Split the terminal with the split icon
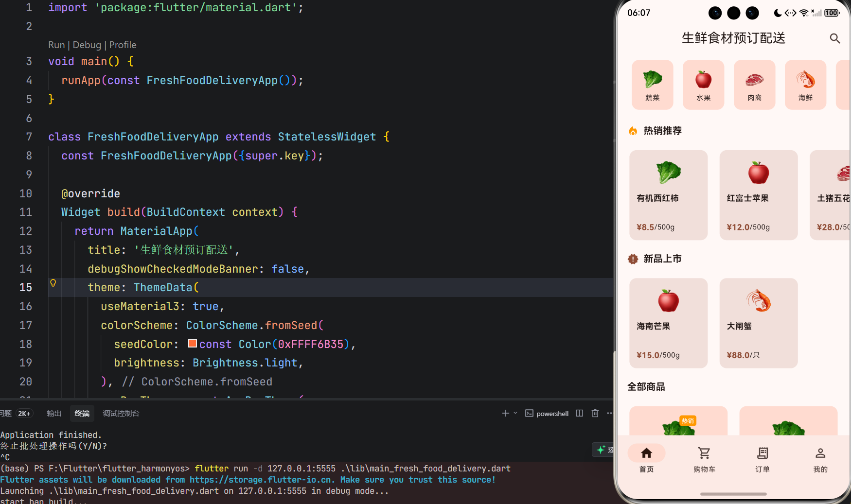Screen dimensions: 851x504 click(x=579, y=413)
